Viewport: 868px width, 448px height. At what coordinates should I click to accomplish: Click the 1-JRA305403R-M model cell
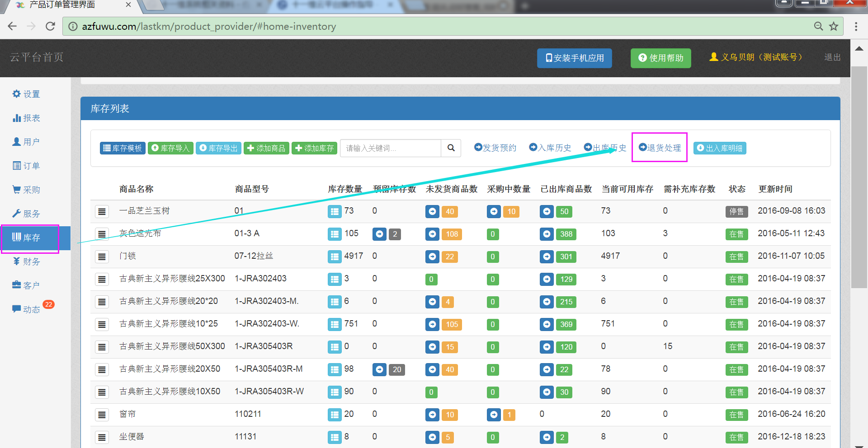(269, 369)
